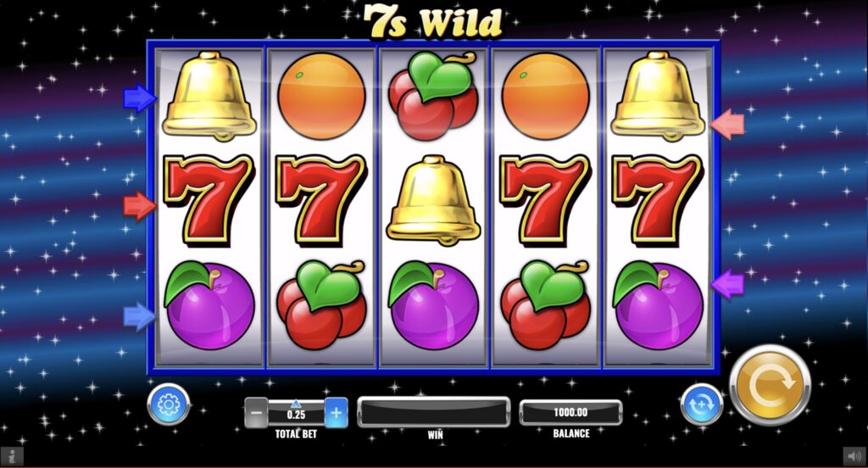
Task: Select the red payline arrow left of the middle row
Action: click(140, 205)
